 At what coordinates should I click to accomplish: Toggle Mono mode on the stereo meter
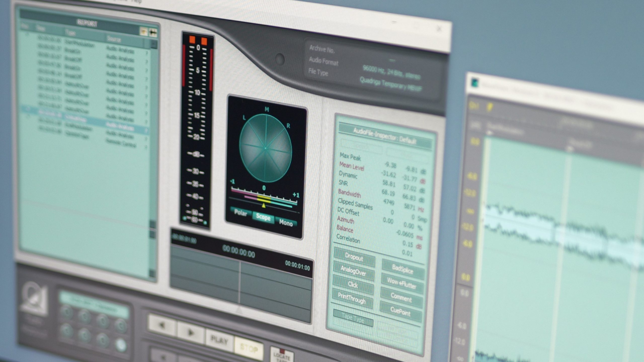pos(286,223)
